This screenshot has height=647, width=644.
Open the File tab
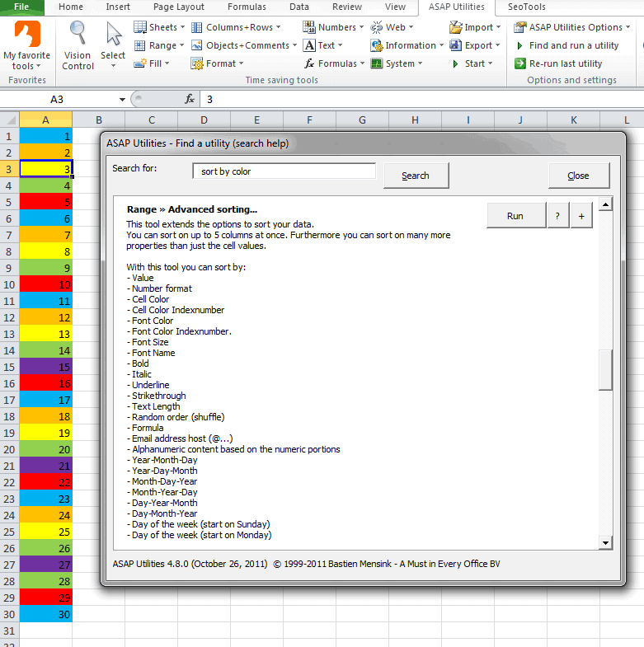(x=21, y=7)
